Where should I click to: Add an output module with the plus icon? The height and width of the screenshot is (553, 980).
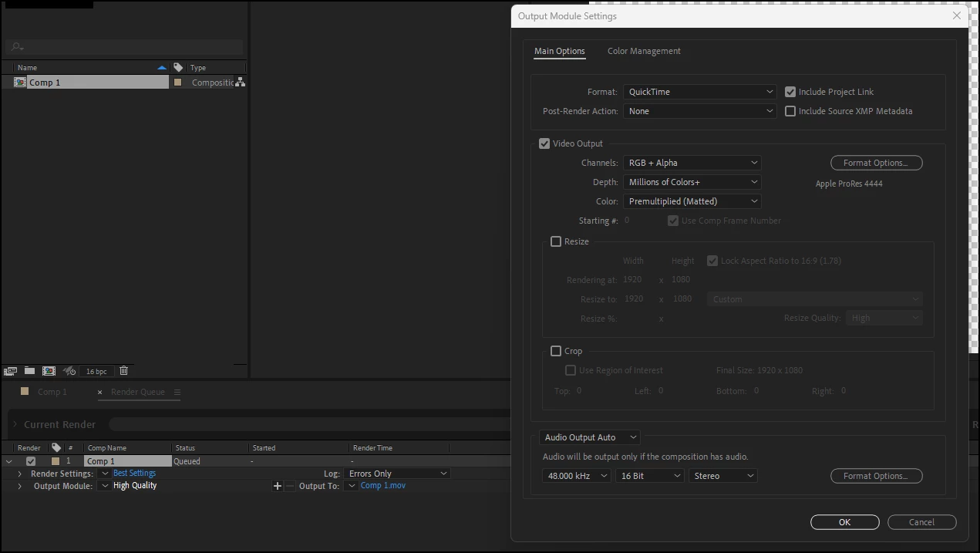coord(278,486)
